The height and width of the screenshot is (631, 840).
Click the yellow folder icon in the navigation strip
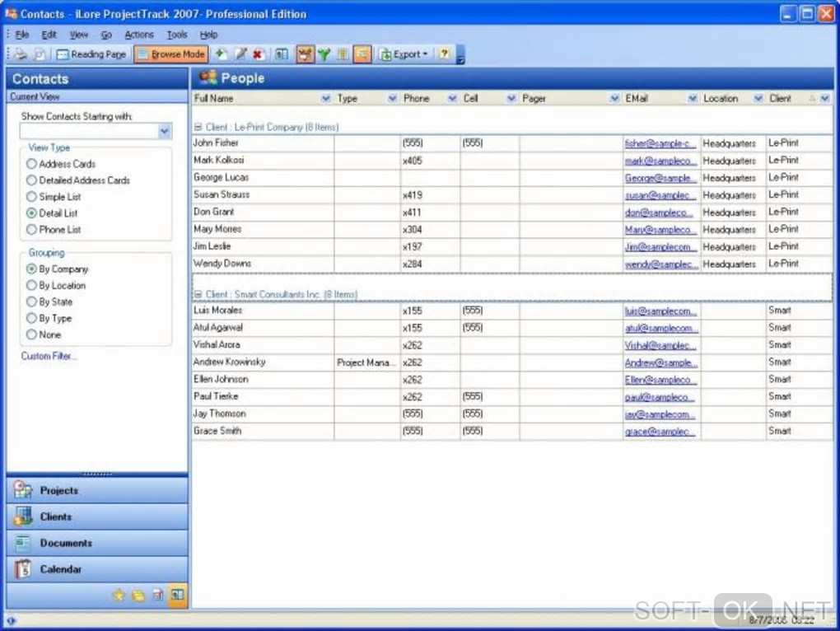point(138,595)
